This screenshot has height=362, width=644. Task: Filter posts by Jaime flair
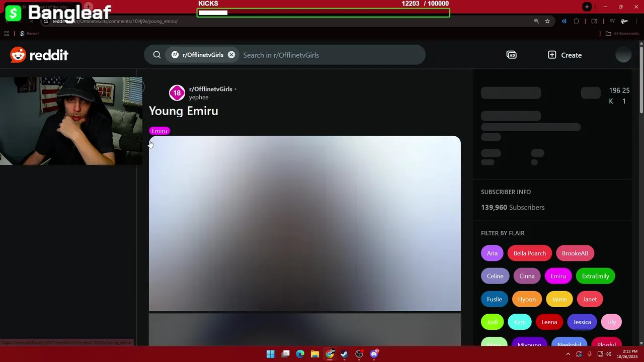pos(559,299)
